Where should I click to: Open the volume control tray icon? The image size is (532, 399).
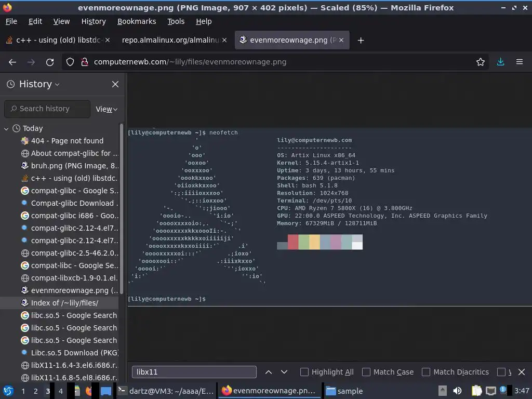pos(457,391)
